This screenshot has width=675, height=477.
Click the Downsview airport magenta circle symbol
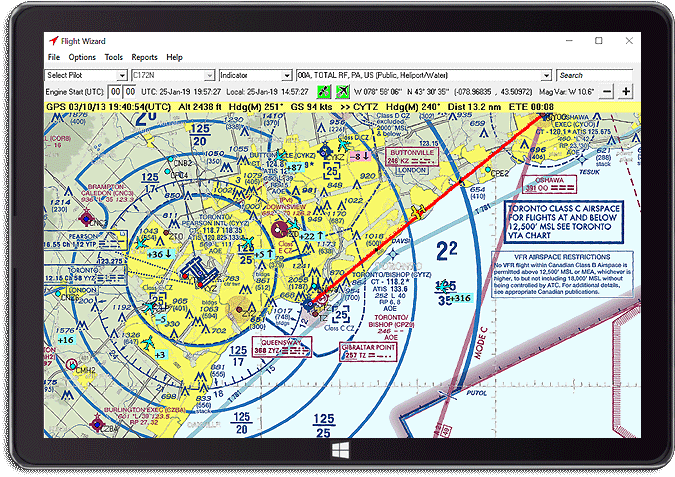pos(277,230)
